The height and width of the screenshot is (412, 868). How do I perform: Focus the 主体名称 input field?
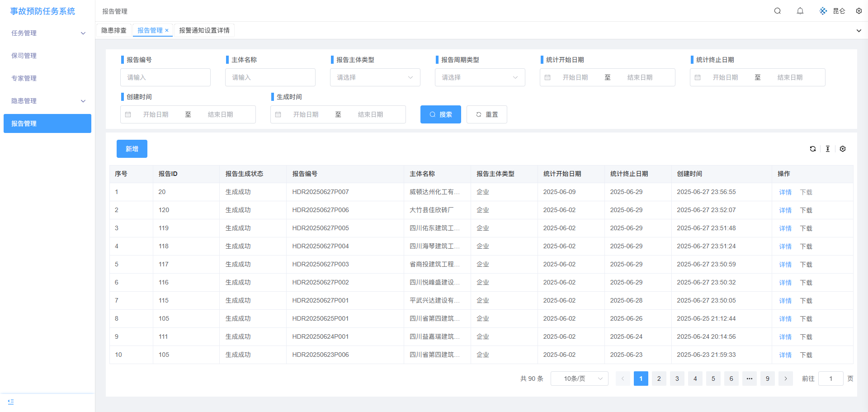point(270,77)
